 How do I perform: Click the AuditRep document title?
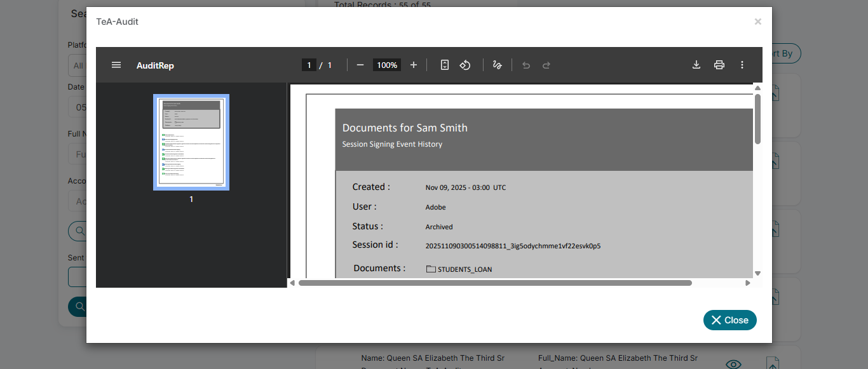click(155, 65)
